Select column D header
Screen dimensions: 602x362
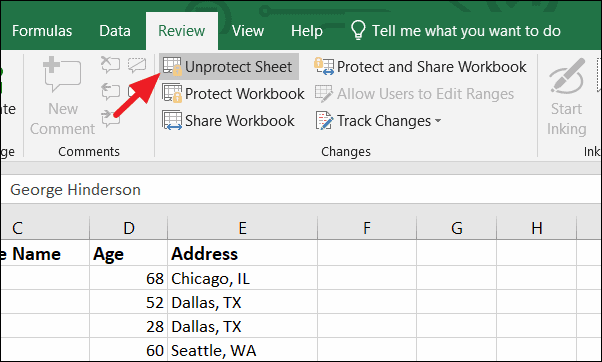click(x=129, y=228)
